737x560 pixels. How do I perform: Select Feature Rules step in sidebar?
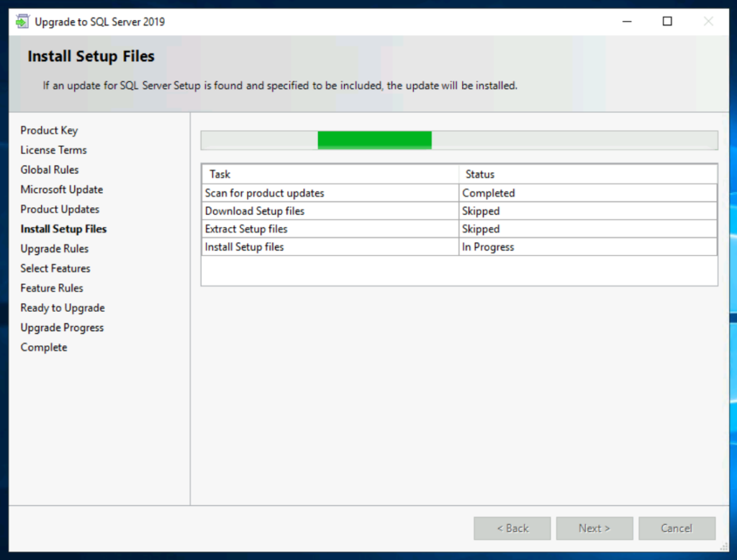coord(52,288)
